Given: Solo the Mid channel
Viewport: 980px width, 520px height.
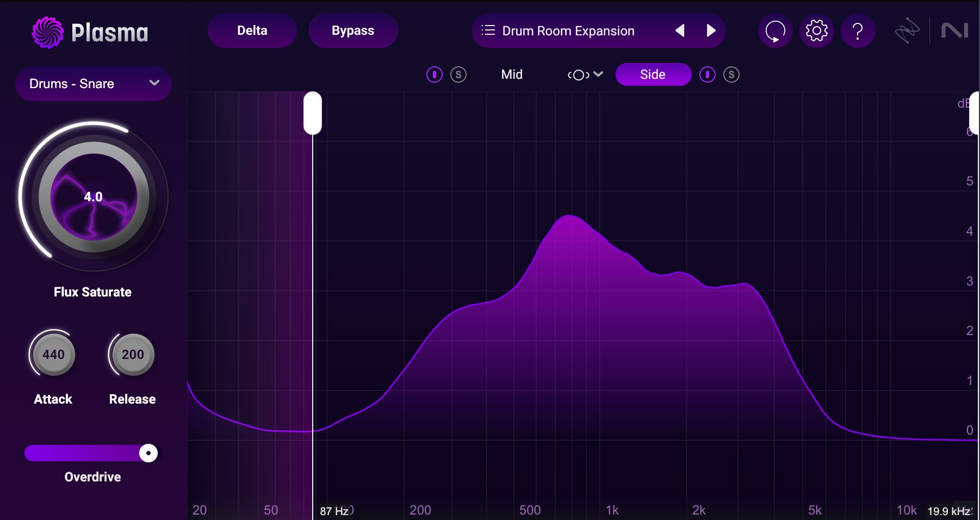Looking at the screenshot, I should click(458, 75).
